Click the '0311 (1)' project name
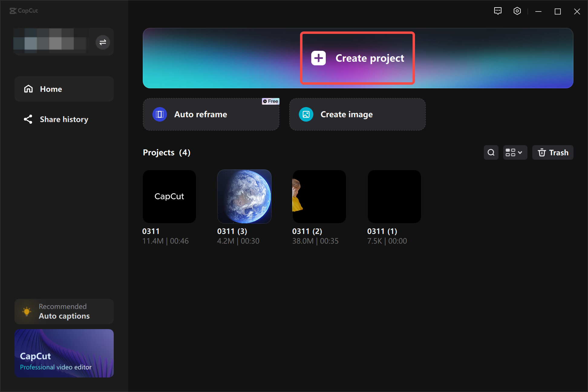The width and height of the screenshot is (588, 392). click(382, 231)
